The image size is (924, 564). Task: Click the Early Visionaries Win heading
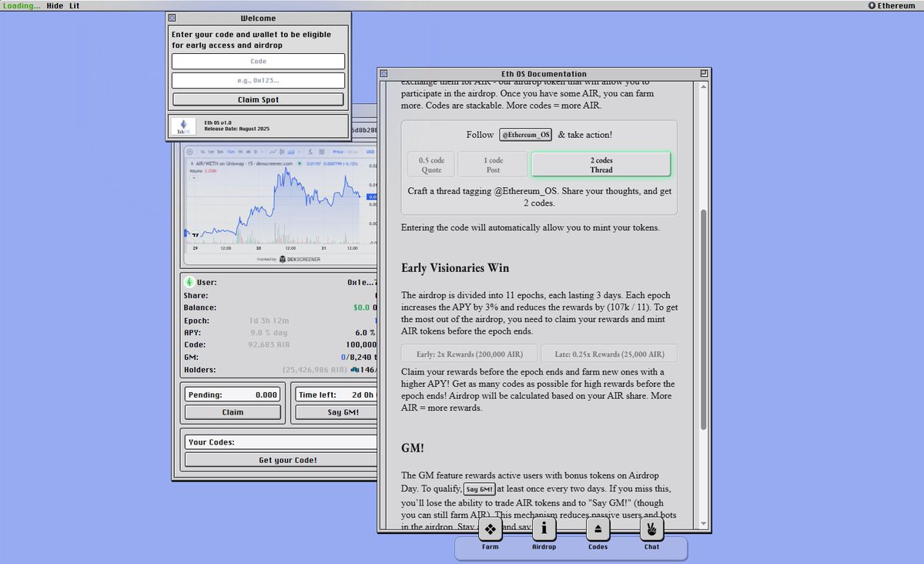(x=455, y=268)
